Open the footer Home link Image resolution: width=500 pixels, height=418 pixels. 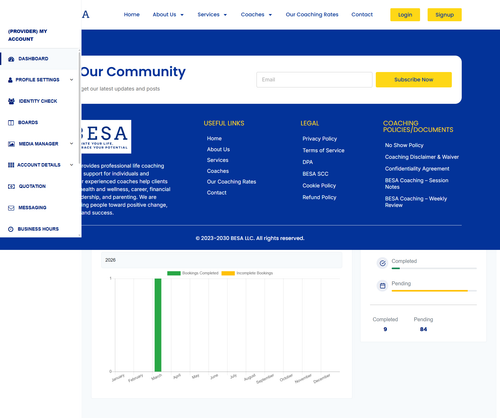click(214, 138)
